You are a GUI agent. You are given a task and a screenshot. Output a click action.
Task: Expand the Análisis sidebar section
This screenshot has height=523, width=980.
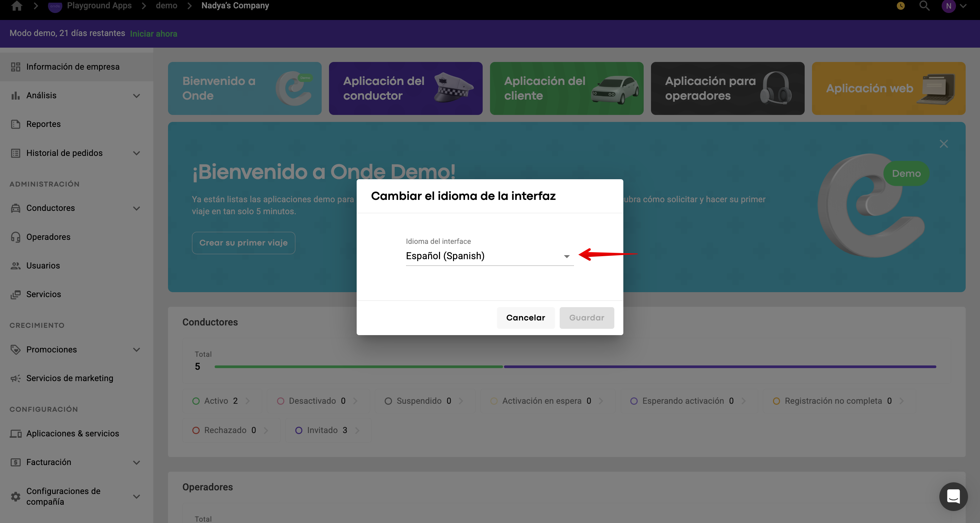[136, 95]
